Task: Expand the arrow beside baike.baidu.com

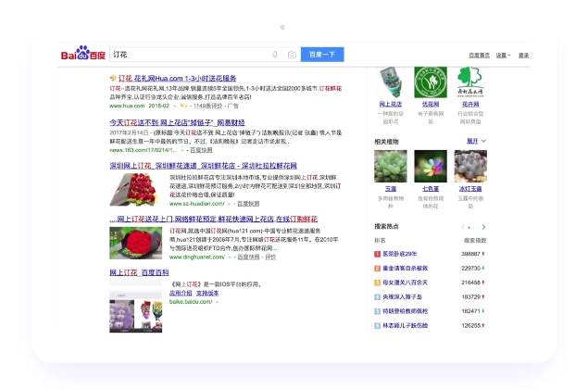Action: click(217, 302)
